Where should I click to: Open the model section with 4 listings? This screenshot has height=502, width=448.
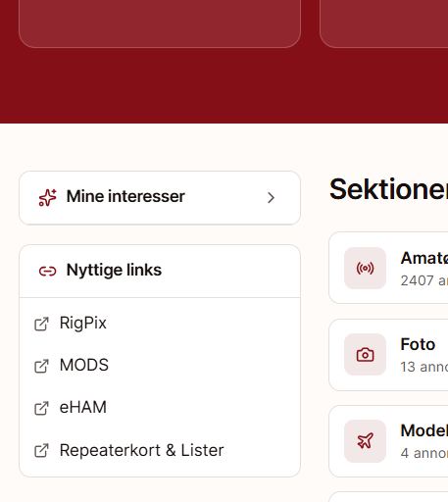[388, 441]
